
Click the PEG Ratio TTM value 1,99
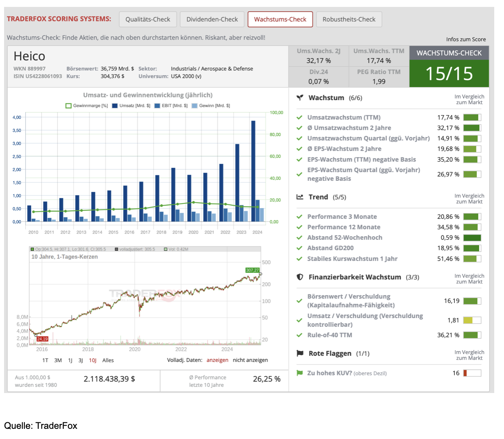coord(379,81)
